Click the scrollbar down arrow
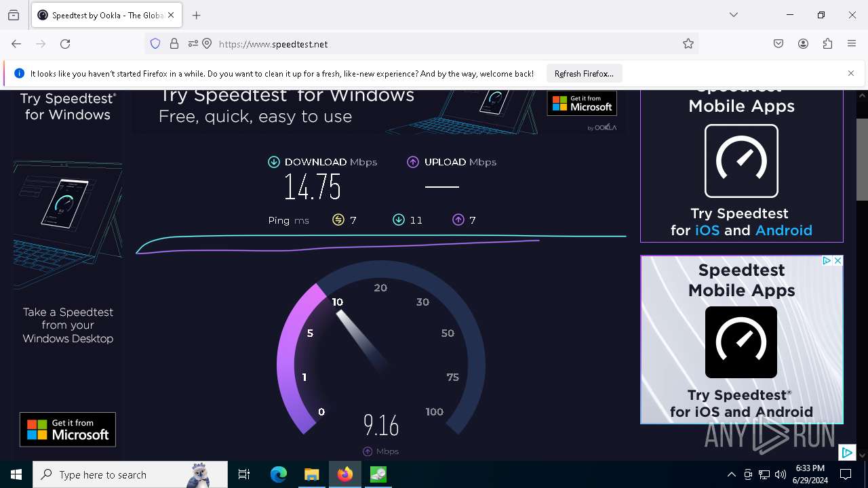868x488 pixels. 862,455
